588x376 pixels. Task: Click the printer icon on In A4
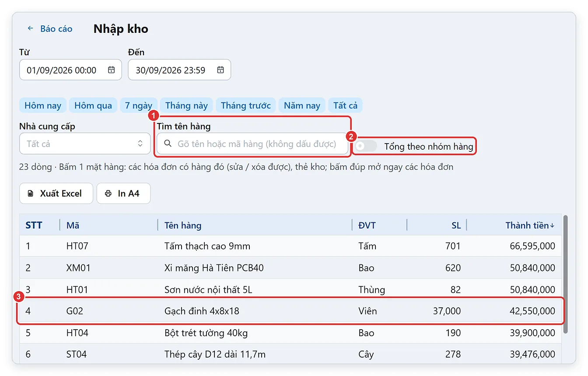tap(108, 193)
